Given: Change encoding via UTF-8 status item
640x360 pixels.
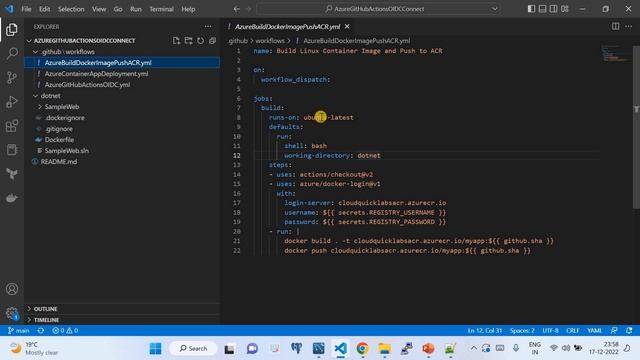Looking at the screenshot, I should tap(550, 330).
